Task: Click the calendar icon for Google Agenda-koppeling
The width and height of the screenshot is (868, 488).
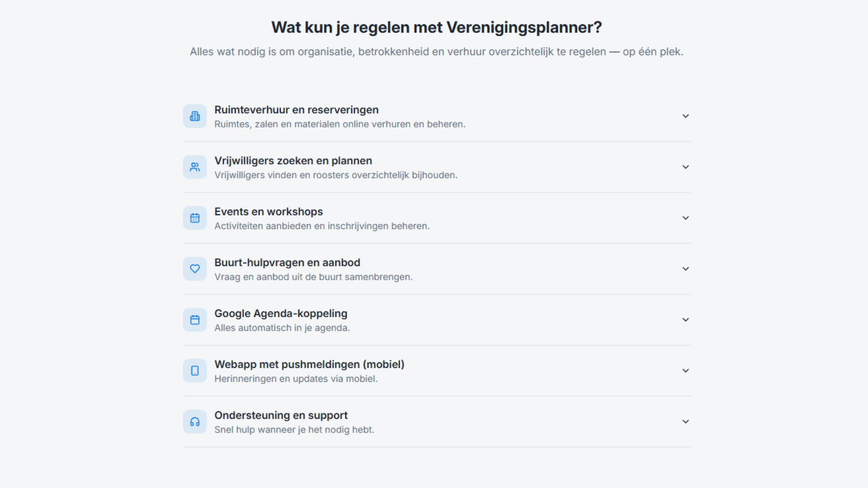Action: pyautogui.click(x=195, y=320)
